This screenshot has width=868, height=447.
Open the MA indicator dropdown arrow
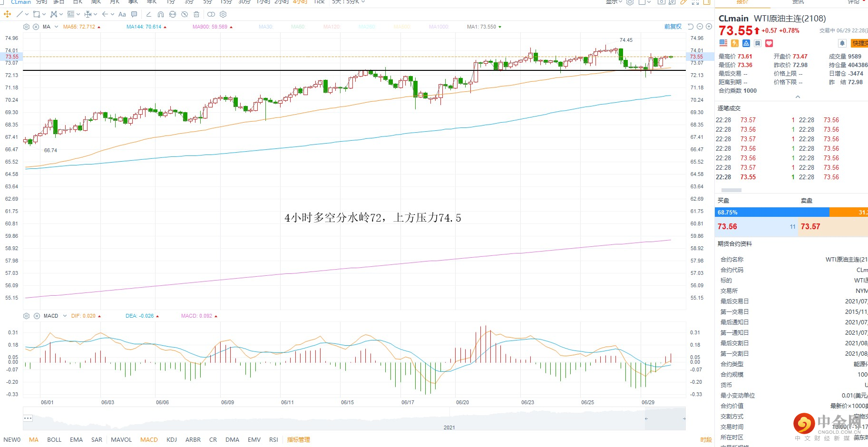click(56, 27)
